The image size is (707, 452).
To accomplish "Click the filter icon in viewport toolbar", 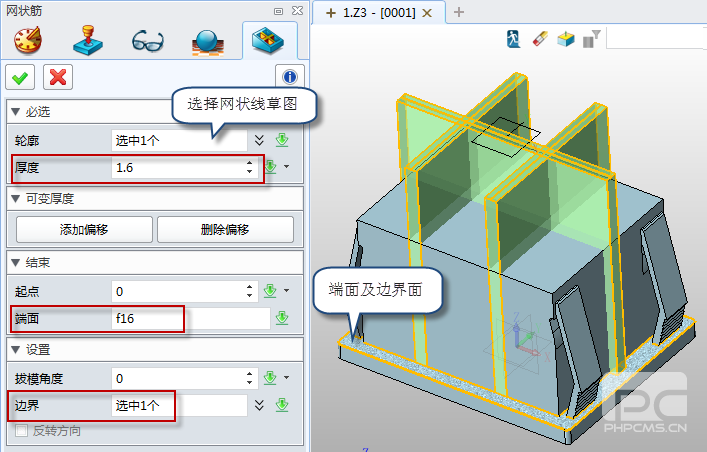I will tap(593, 39).
